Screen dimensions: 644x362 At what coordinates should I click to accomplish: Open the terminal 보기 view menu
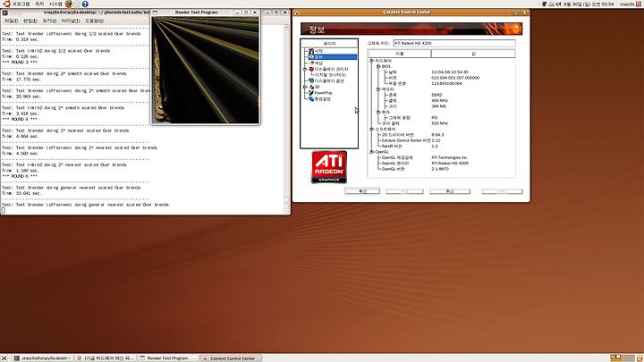pyautogui.click(x=49, y=21)
